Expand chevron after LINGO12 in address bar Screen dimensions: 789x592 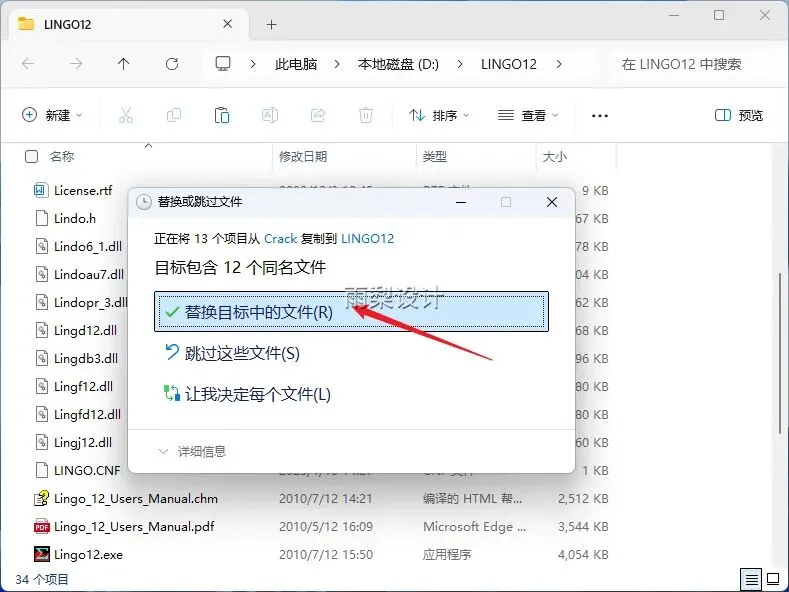click(559, 64)
